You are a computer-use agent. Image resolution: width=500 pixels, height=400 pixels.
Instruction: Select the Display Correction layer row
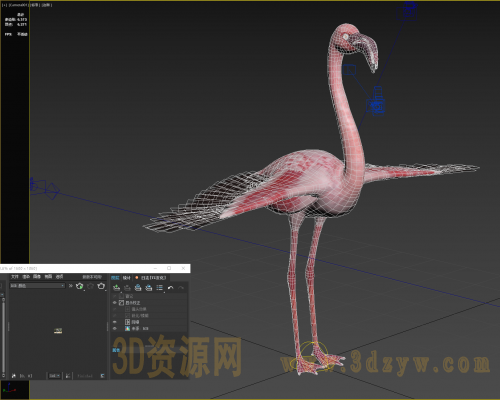pos(149,303)
